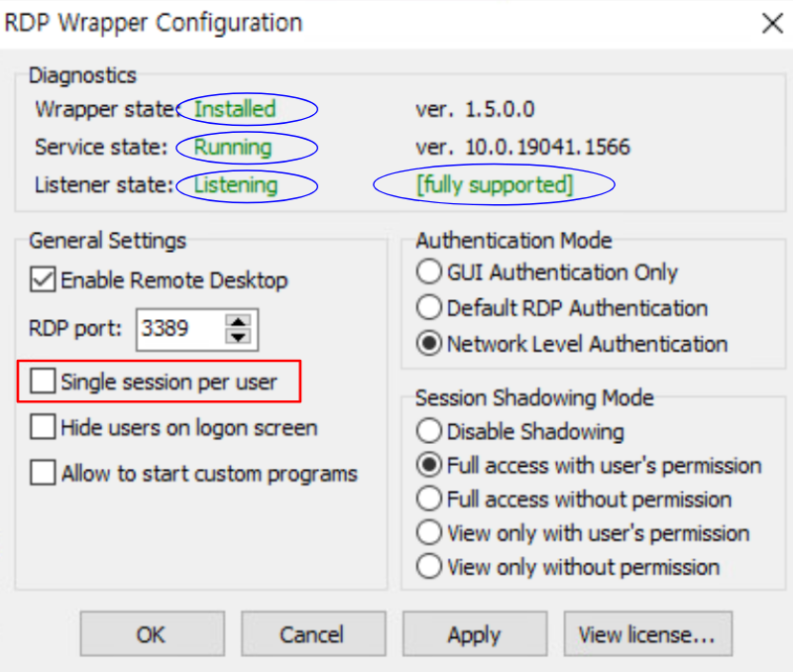The width and height of the screenshot is (793, 672).
Task: Toggle Enable Remote Desktop checkbox
Action: (x=43, y=280)
